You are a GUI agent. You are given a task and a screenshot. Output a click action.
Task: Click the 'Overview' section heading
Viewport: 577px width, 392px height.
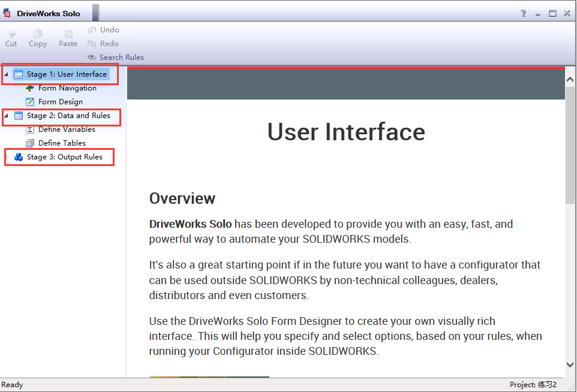(x=182, y=198)
